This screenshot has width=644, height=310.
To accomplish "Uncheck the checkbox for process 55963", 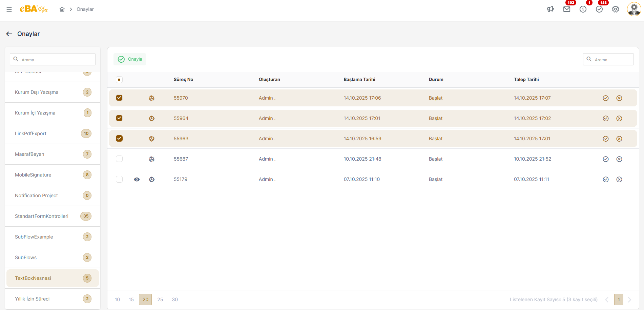I will point(119,139).
